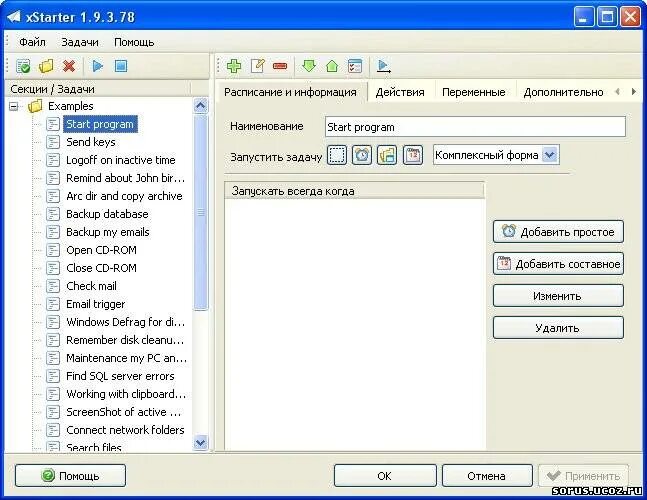Click the run-step play icon with arrow

[x=384, y=66]
